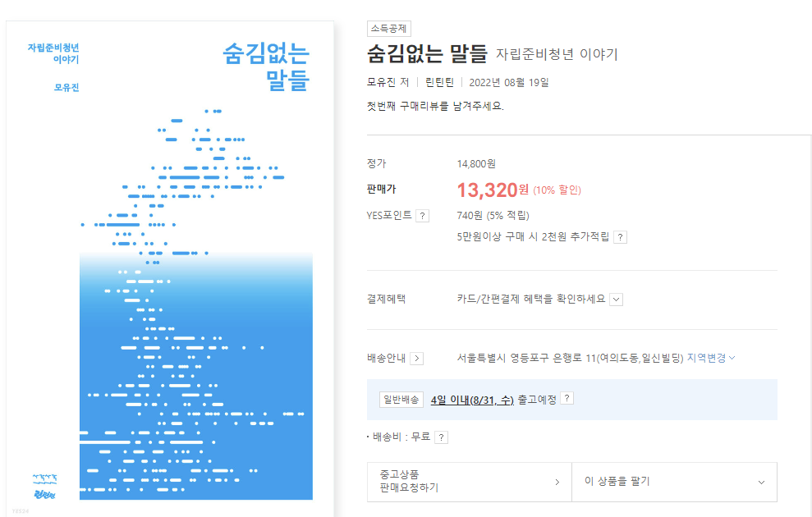812x517 pixels.
Task: Open the YES포인트 help icon
Action: 422,216
